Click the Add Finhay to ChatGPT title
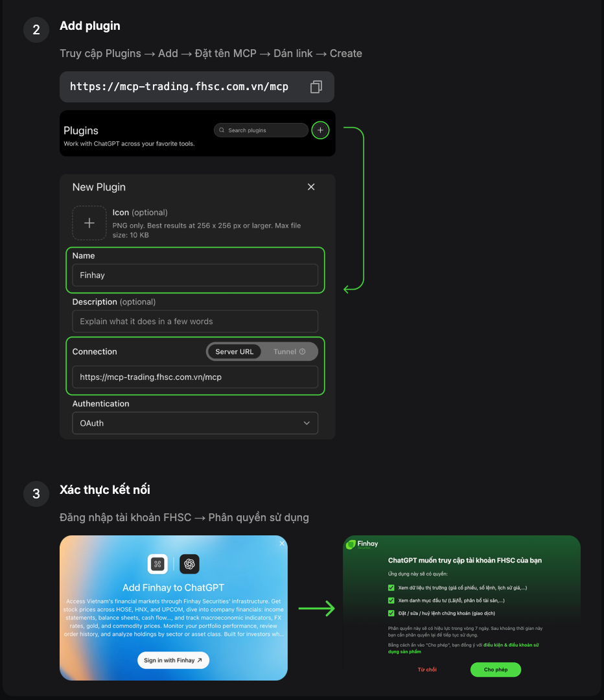Viewport: 604px width, 700px height. pos(173,587)
